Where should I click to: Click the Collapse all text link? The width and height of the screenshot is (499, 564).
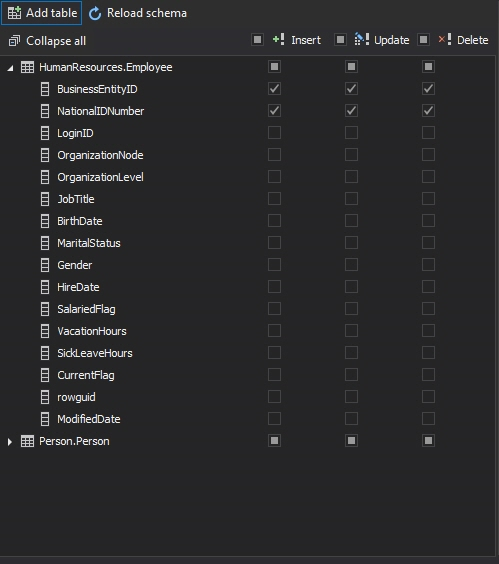[x=56, y=41]
